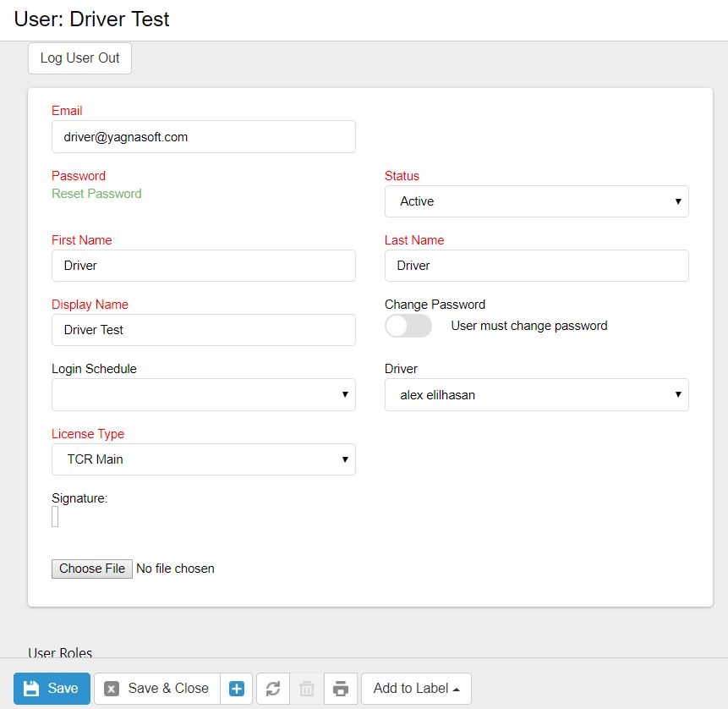Click the First Name text field

click(x=203, y=266)
